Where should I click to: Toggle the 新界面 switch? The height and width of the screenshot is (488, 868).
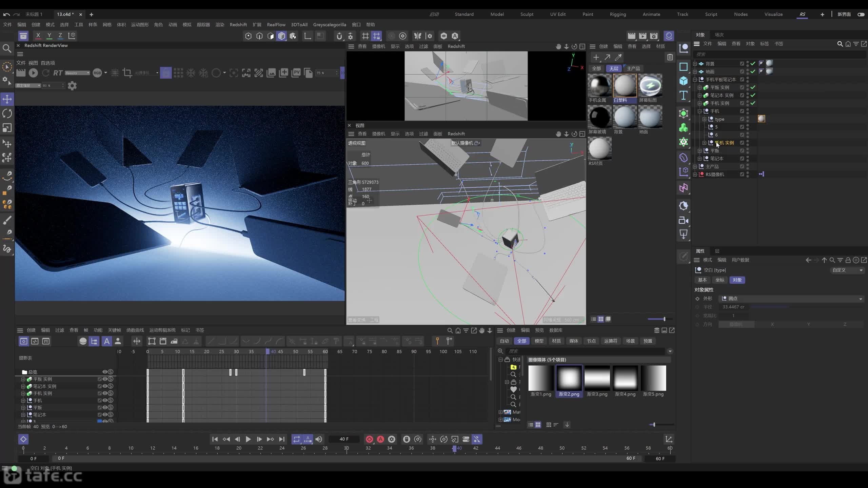point(861,14)
